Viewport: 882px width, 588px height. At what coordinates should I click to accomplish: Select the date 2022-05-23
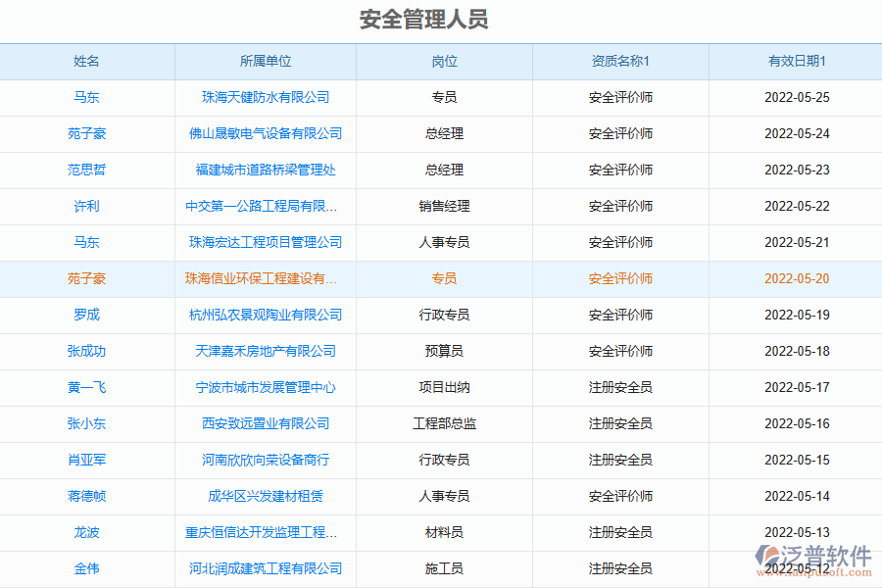[797, 170]
